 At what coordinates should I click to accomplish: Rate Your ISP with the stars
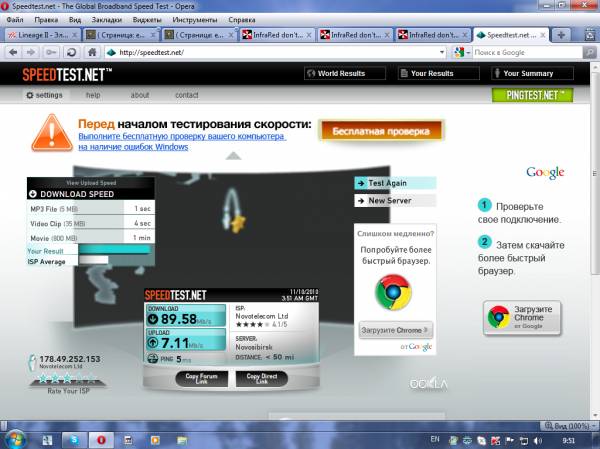[67, 379]
